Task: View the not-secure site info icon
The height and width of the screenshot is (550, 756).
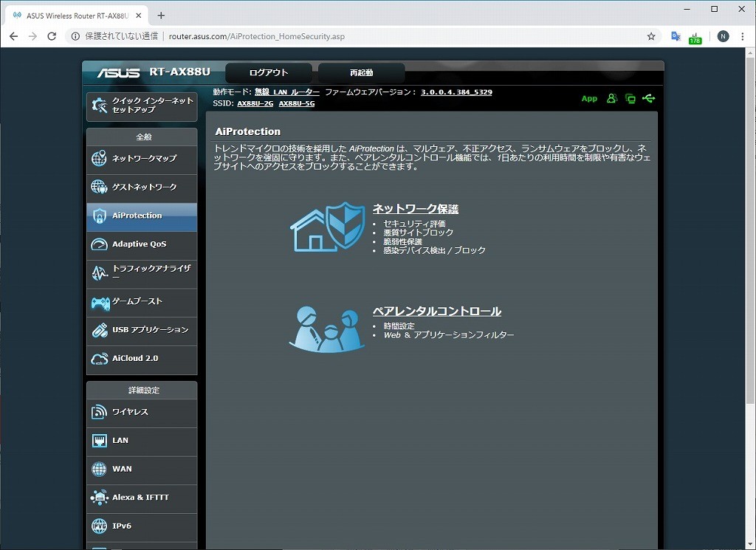Action: 76,36
